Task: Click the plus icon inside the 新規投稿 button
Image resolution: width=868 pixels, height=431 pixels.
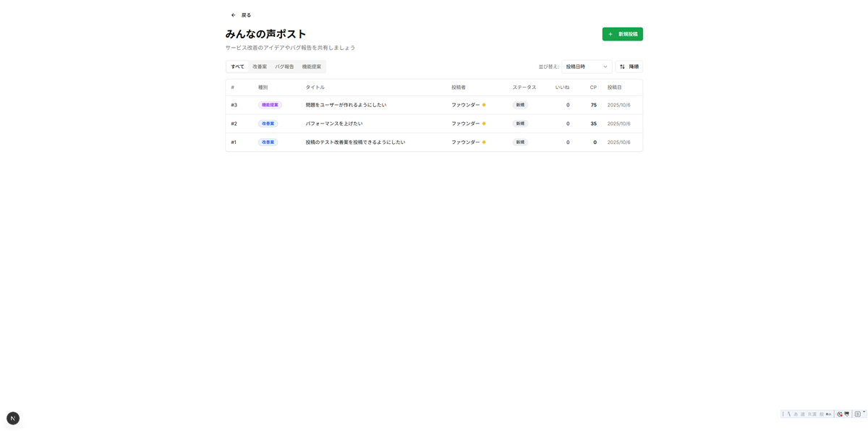Action: click(x=611, y=33)
